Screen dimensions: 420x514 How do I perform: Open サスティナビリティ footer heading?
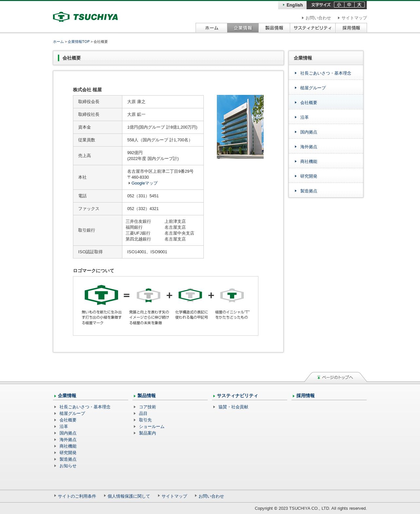(237, 396)
